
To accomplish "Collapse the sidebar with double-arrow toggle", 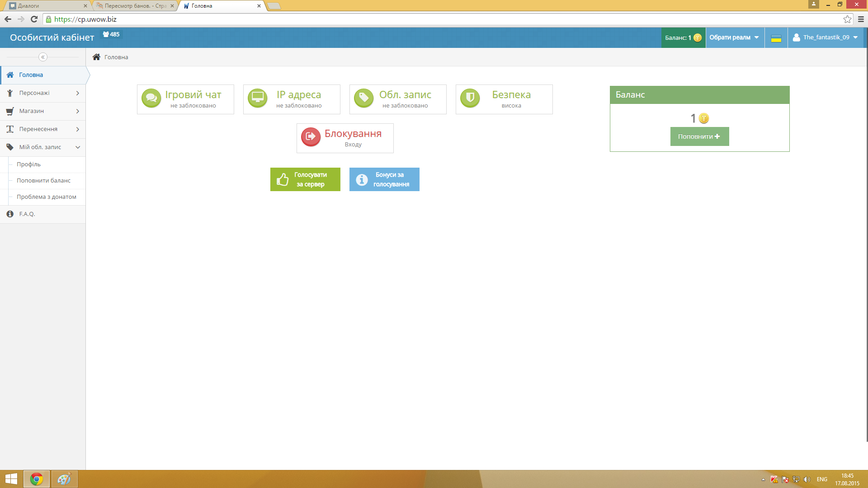I will pyautogui.click(x=43, y=57).
